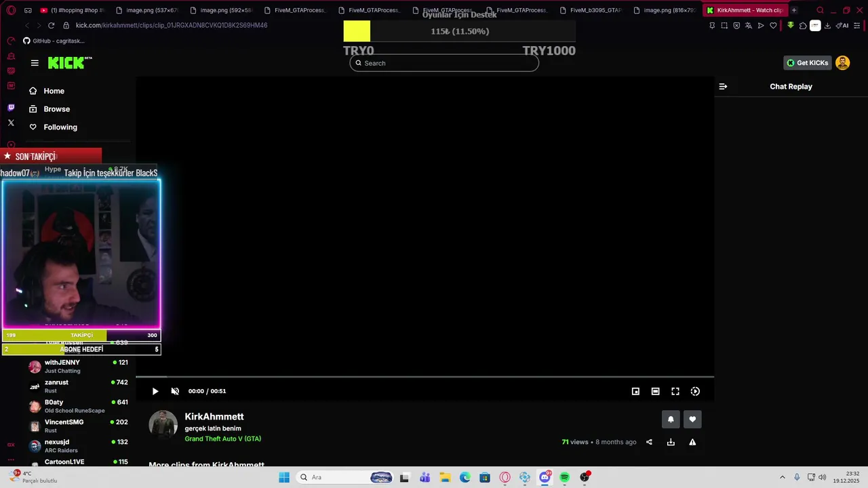The image size is (868, 488).
Task: Open File Explorer from the taskbar
Action: tap(445, 477)
